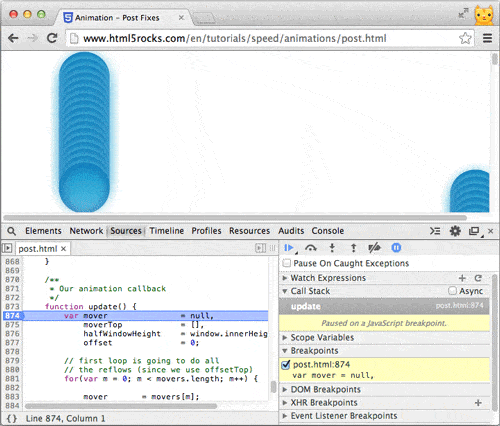Click the 'var mover = null,' breakpoint snippet
The image size is (500, 426).
click(333, 375)
